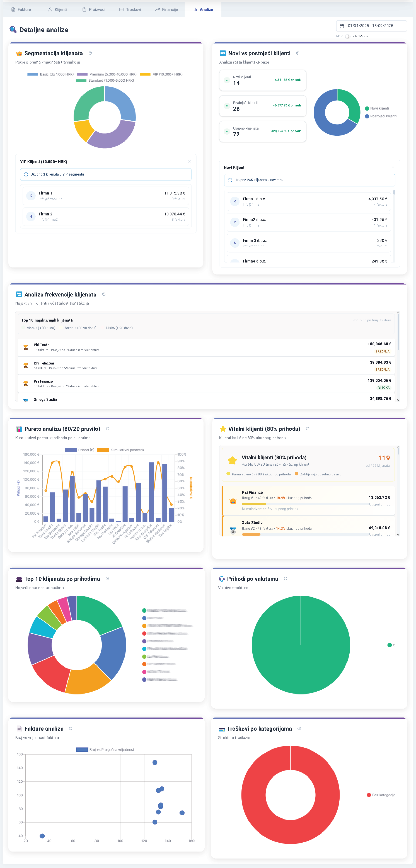Open help icon next to Prihodi po valutama
The height and width of the screenshot is (868, 416).
[x=286, y=578]
